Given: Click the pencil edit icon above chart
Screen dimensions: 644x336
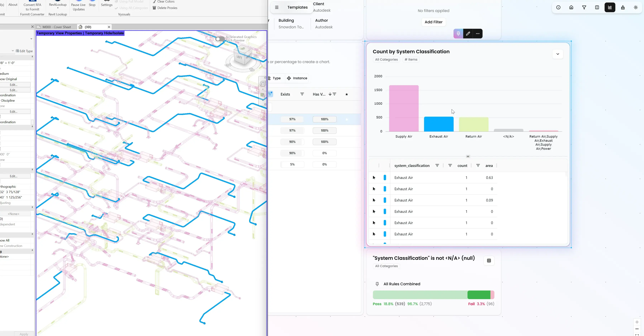Looking at the screenshot, I should click(468, 34).
